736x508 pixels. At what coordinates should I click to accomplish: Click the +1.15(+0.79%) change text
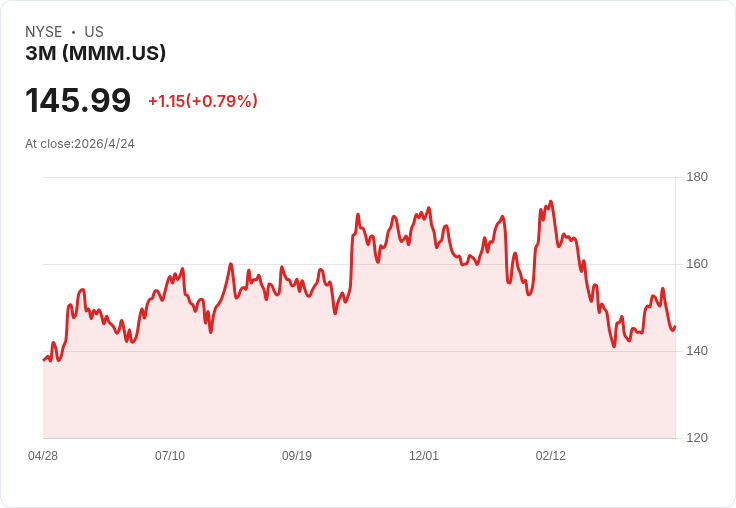point(203,101)
